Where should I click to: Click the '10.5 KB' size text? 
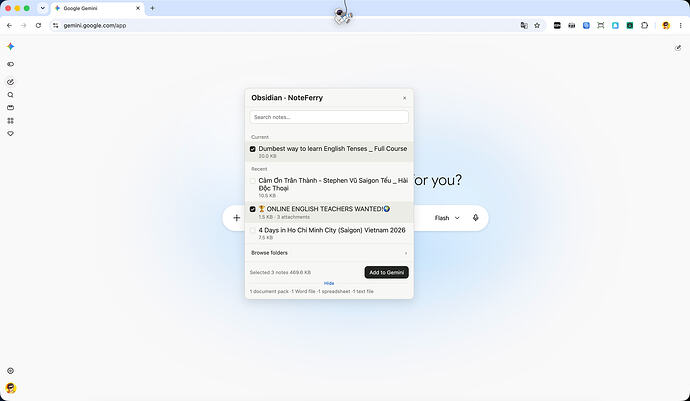coord(267,195)
